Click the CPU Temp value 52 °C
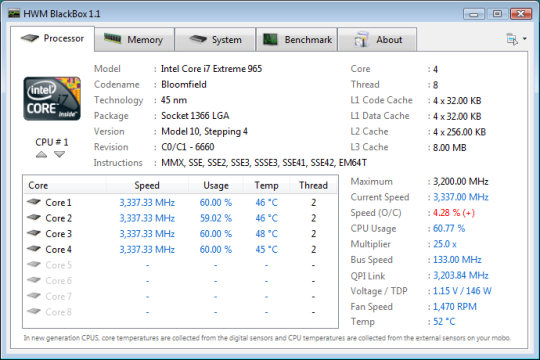 [444, 322]
